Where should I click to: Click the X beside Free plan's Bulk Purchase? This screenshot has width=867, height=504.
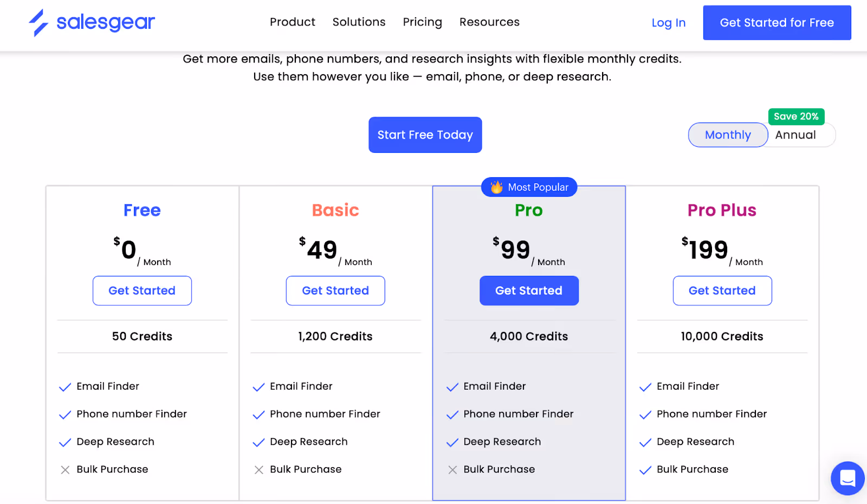(x=64, y=470)
